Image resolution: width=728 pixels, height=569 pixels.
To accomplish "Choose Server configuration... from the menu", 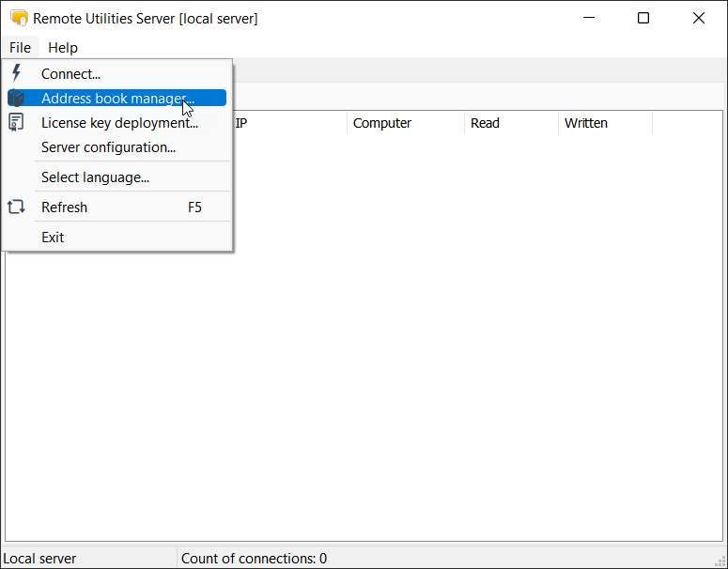I will click(x=108, y=147).
